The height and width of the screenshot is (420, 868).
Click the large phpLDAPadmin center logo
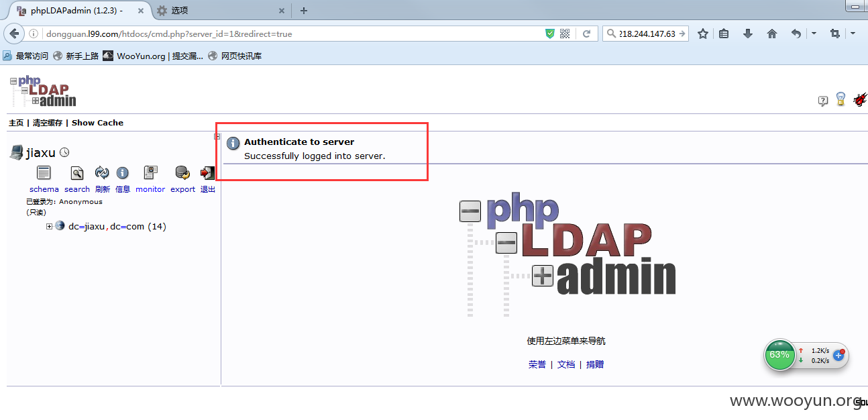(x=567, y=256)
